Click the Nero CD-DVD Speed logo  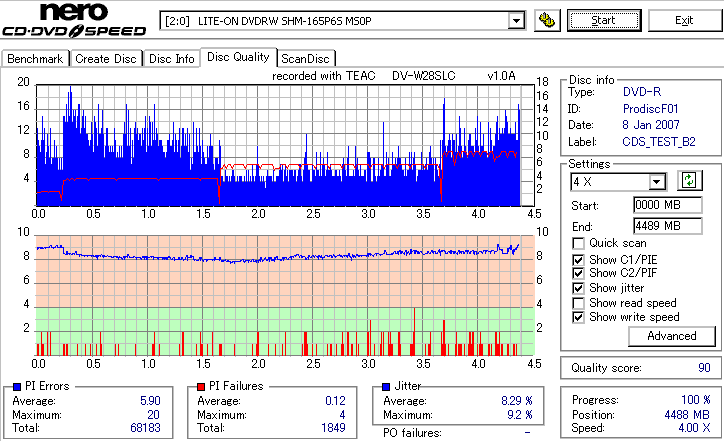click(x=74, y=20)
